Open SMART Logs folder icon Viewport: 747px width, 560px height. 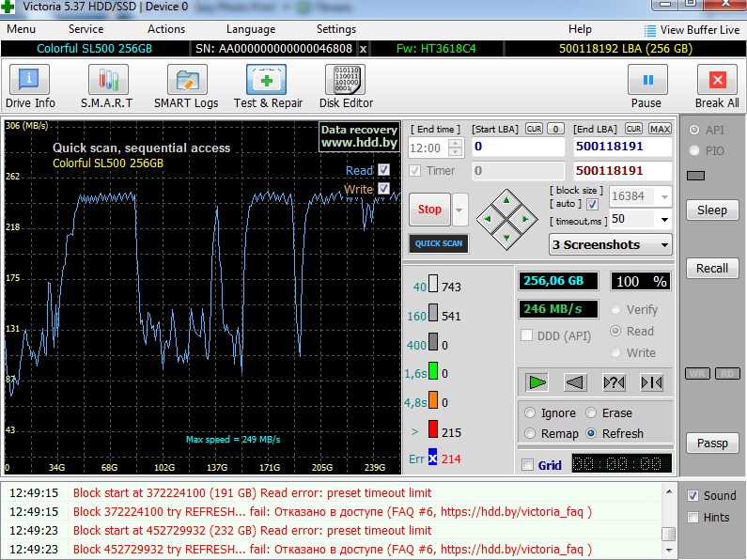coord(187,80)
